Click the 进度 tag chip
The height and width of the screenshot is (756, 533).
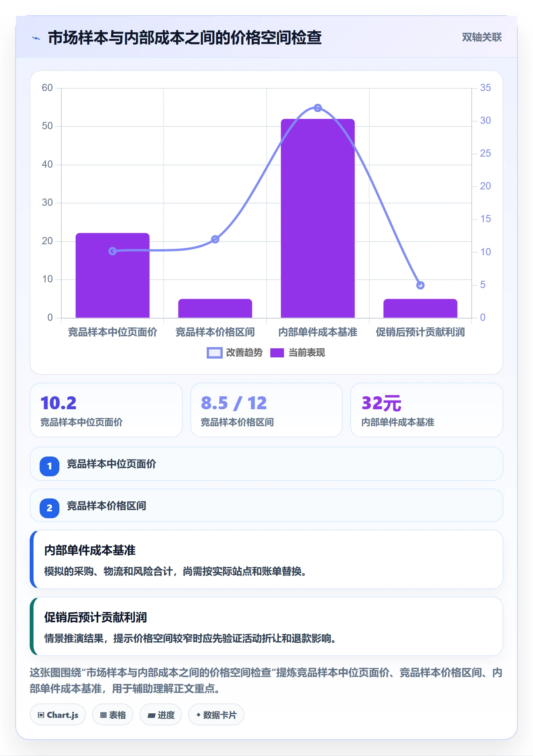pyautogui.click(x=161, y=715)
